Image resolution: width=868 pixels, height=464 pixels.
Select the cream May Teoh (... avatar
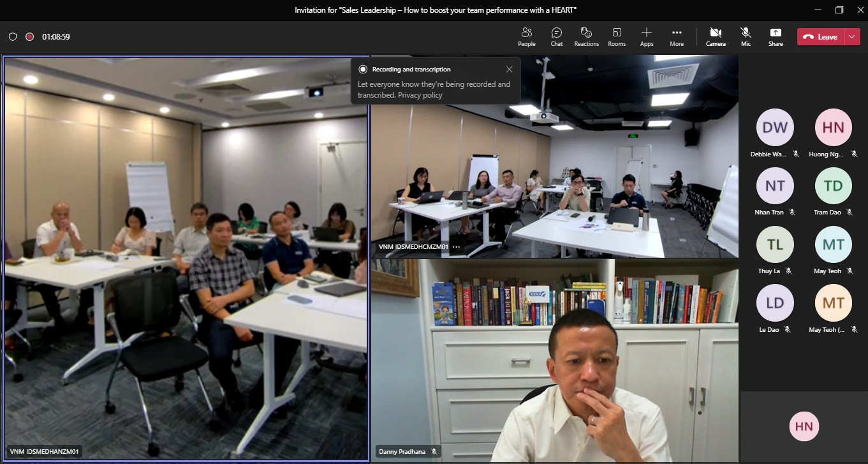click(834, 303)
